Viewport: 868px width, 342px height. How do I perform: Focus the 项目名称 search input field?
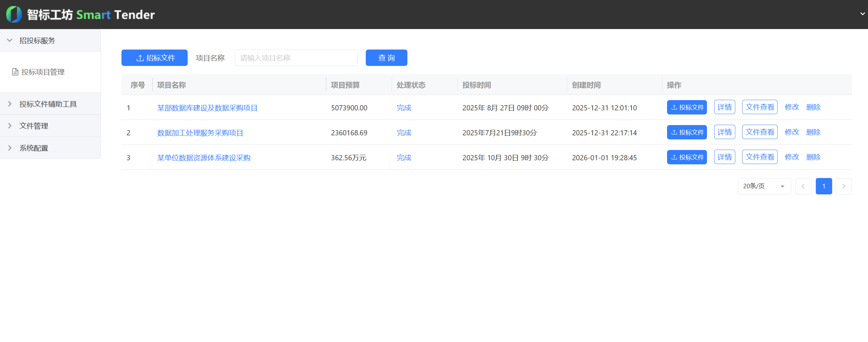coord(296,58)
